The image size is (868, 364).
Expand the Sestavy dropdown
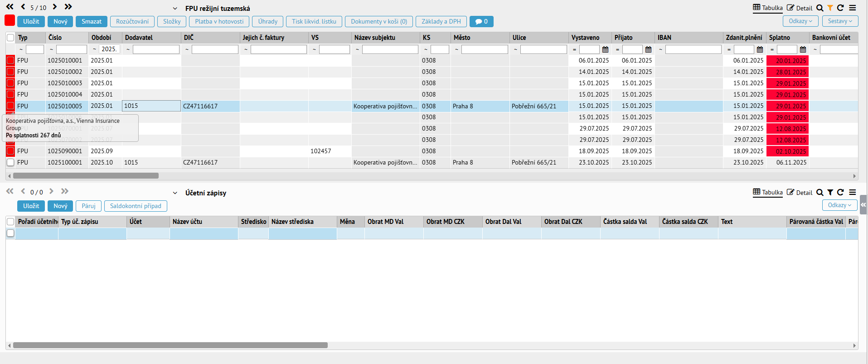(840, 21)
